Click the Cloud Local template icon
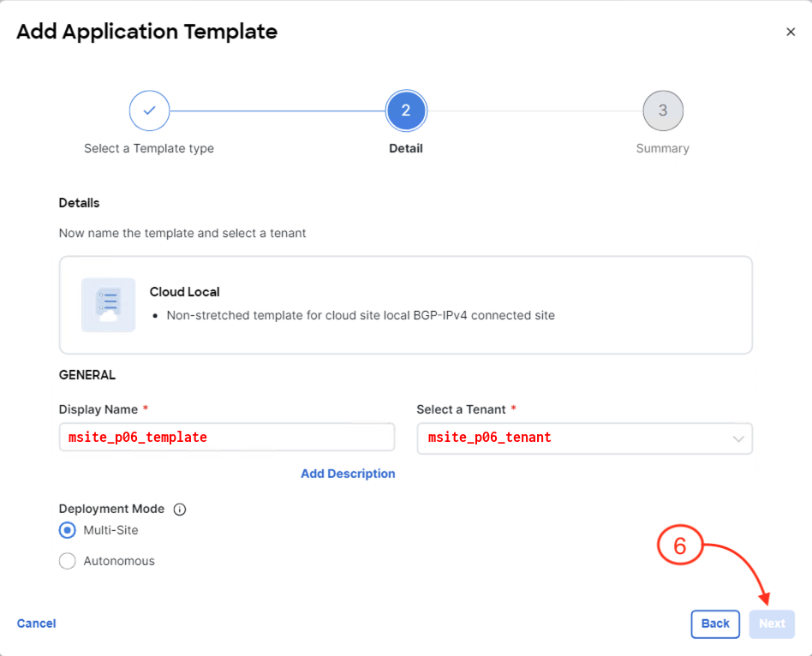This screenshot has width=812, height=656. click(x=108, y=305)
